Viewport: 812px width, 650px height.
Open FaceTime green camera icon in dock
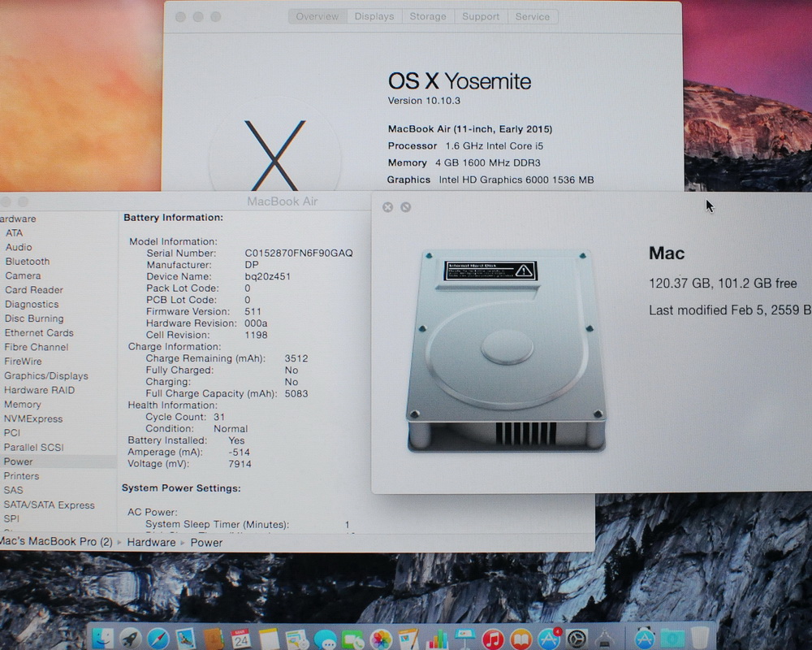tap(352, 639)
